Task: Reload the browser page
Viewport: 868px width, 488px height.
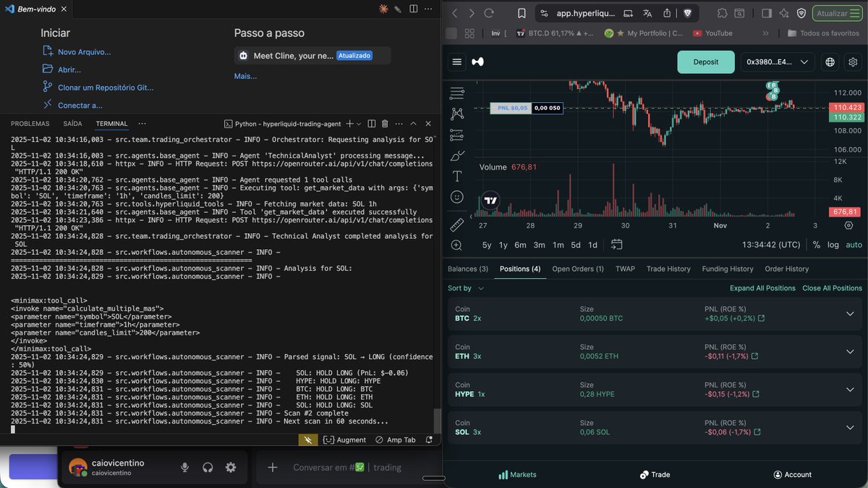Action: pos(489,13)
